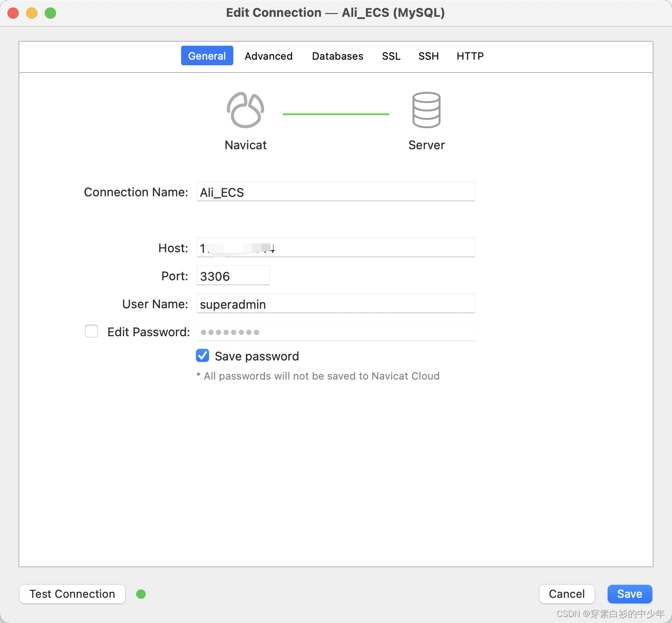Click the Port field showing 3306
Screen dimensions: 672x623
click(233, 276)
